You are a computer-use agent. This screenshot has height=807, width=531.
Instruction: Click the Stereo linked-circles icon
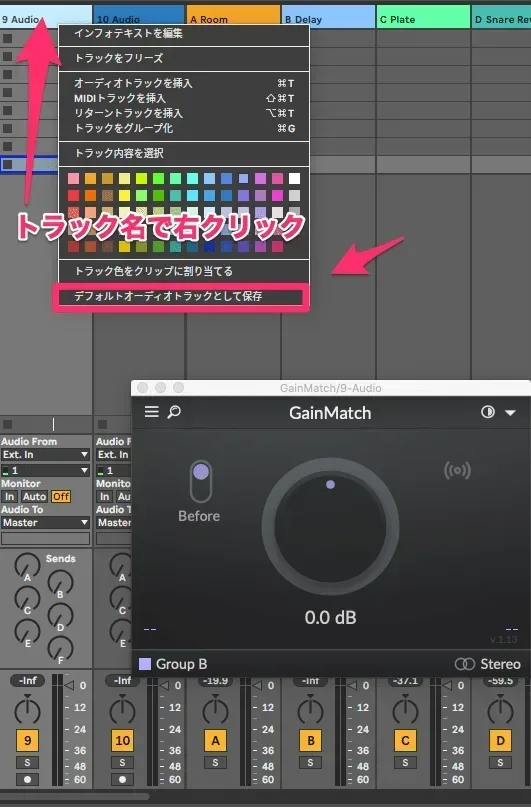(465, 664)
